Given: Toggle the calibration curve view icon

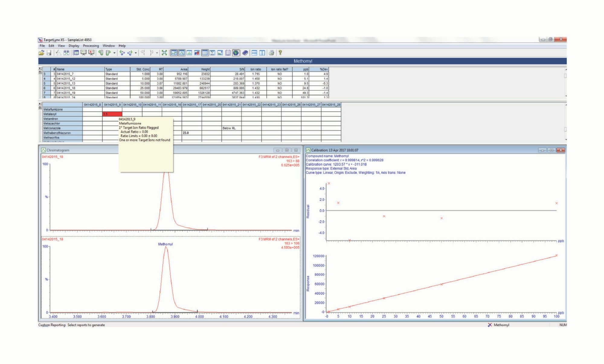Looking at the screenshot, I should 174,53.
